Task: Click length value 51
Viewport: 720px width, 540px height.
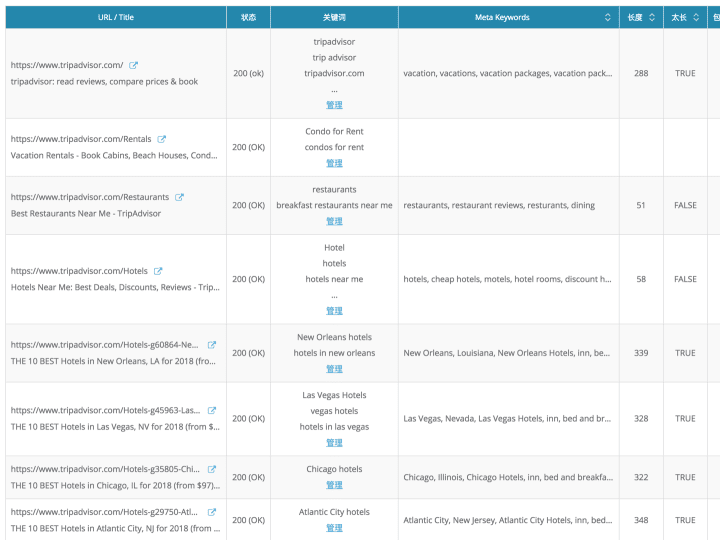Action: (641, 205)
